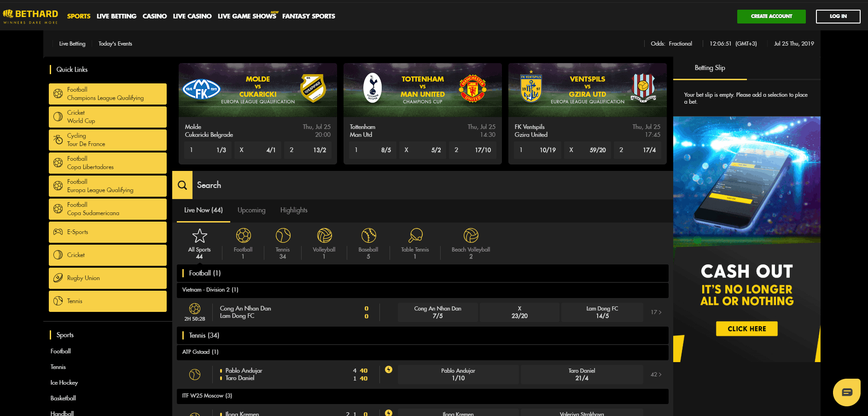The image size is (868, 416).
Task: Filter by the Volleyball icon
Action: (324, 235)
